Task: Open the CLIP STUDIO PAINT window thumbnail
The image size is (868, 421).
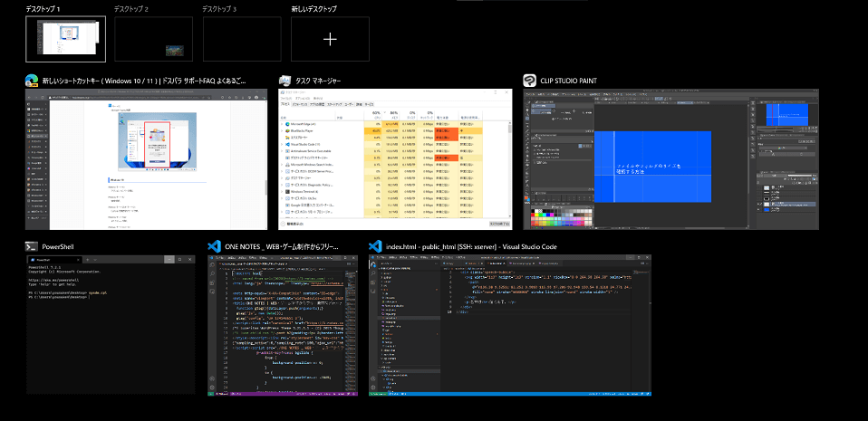Action: pyautogui.click(x=670, y=159)
